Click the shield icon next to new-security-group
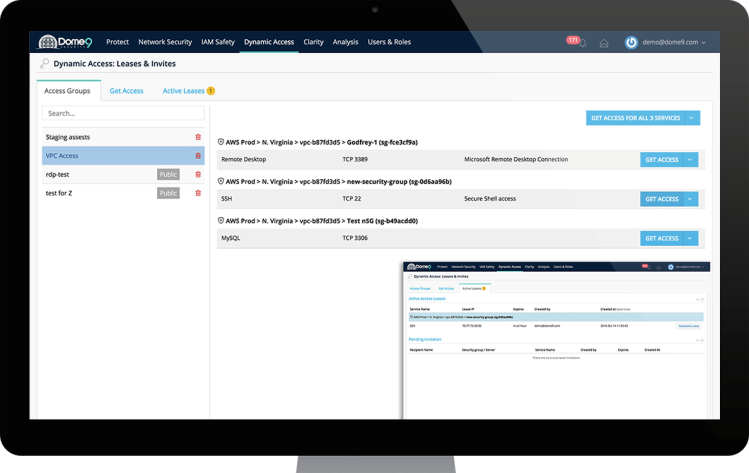Image resolution: width=749 pixels, height=473 pixels. [221, 181]
